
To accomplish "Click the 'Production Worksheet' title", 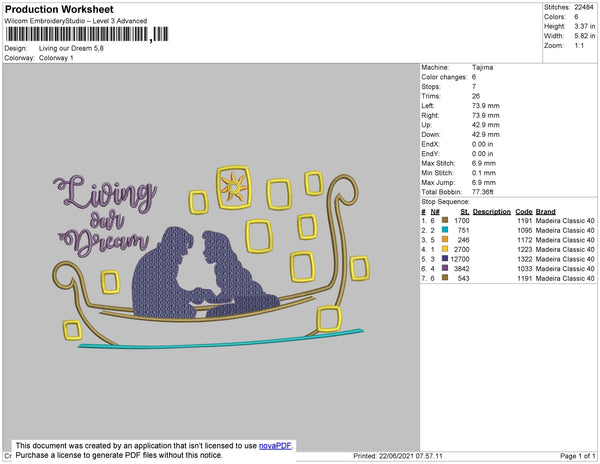I will pos(59,9).
